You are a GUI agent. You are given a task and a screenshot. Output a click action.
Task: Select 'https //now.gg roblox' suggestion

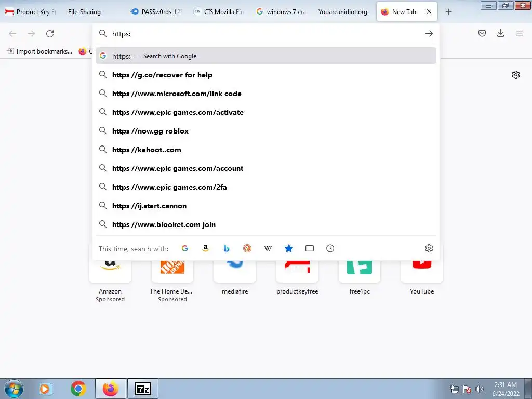point(266,131)
